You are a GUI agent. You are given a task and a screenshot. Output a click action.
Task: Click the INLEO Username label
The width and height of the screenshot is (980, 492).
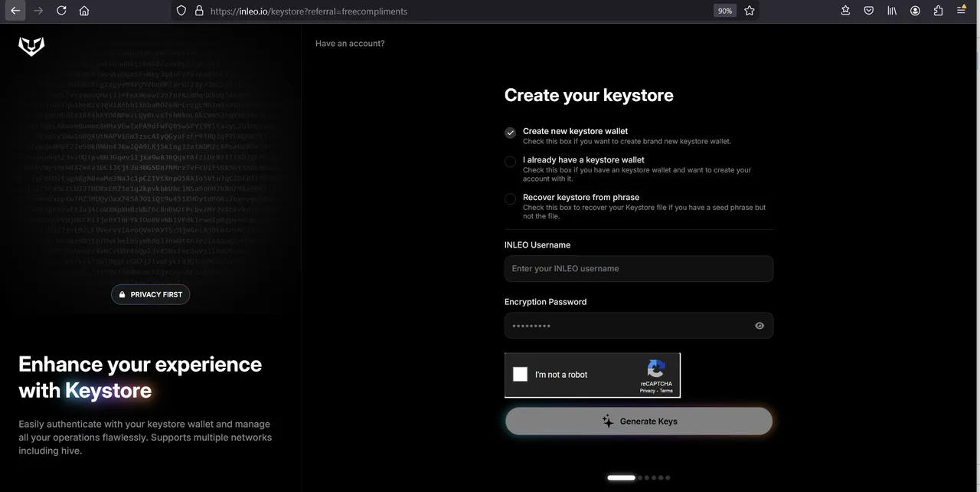[537, 245]
